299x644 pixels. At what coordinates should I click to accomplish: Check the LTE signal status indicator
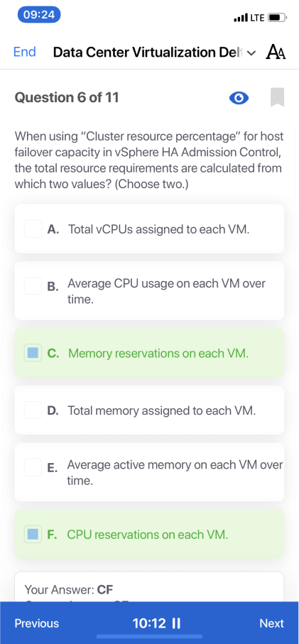(249, 18)
